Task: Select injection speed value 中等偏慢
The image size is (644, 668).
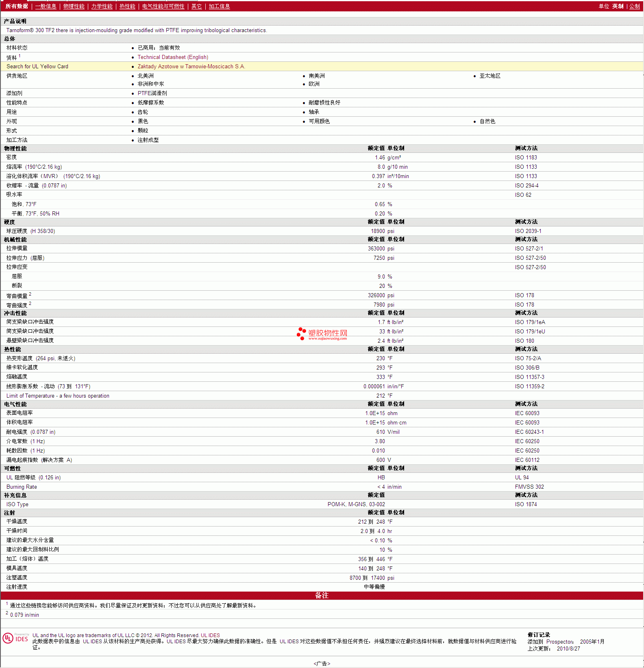Action: tap(374, 587)
